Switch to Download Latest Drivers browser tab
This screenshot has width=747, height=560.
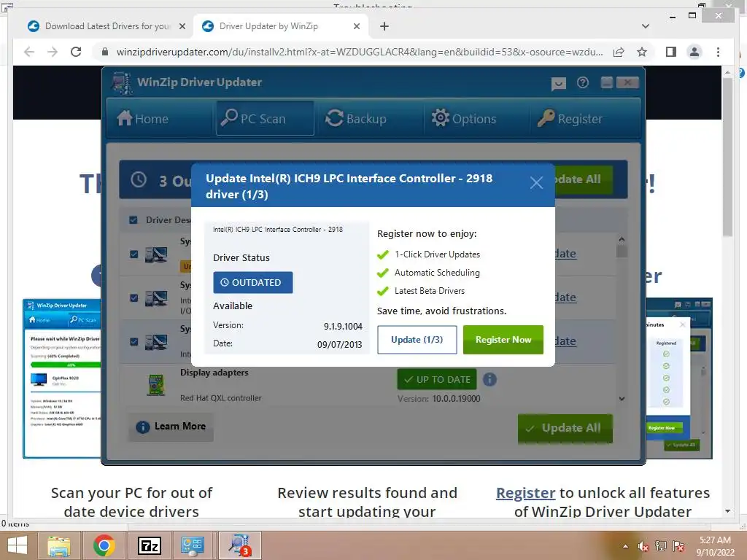(x=107, y=26)
